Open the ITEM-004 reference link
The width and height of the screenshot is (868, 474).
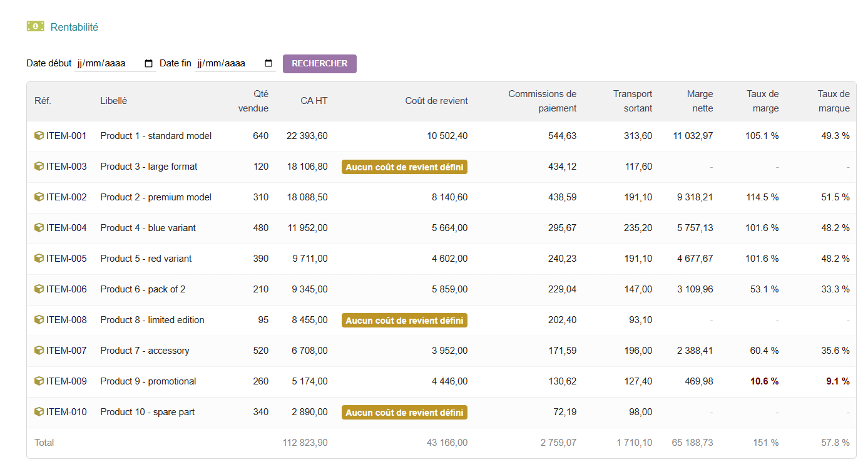click(66, 228)
